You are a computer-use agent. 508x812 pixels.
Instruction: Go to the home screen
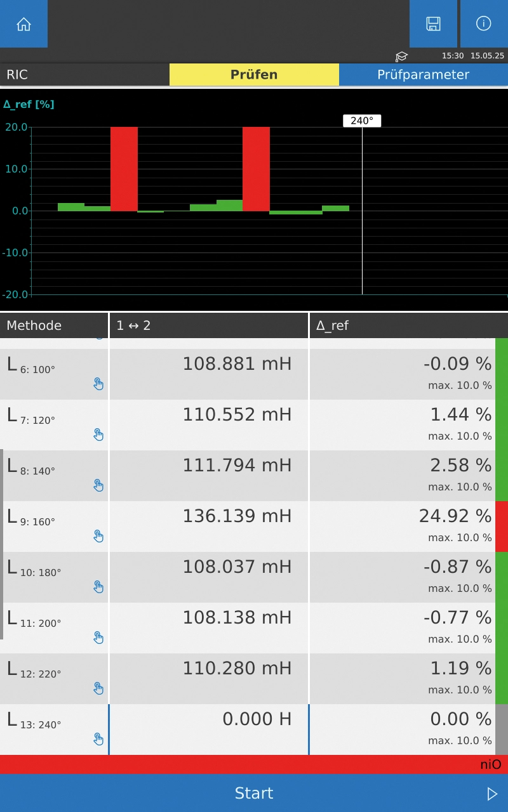pos(23,24)
